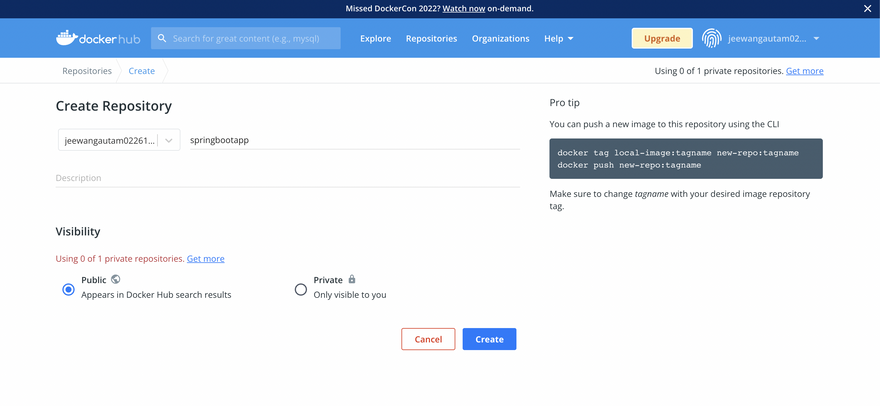Open the Organizations nav item
Viewport: 880px width, 406px height.
[x=500, y=38]
